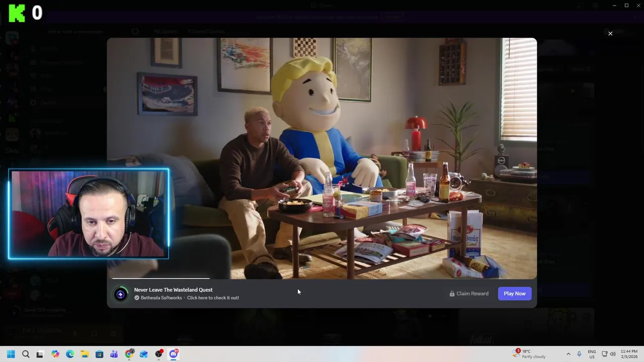
Task: Switch to the All Quests tab in Discord
Action: click(166, 31)
